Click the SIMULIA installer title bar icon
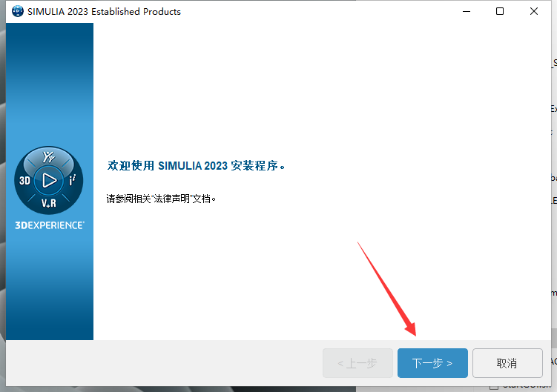 point(17,11)
